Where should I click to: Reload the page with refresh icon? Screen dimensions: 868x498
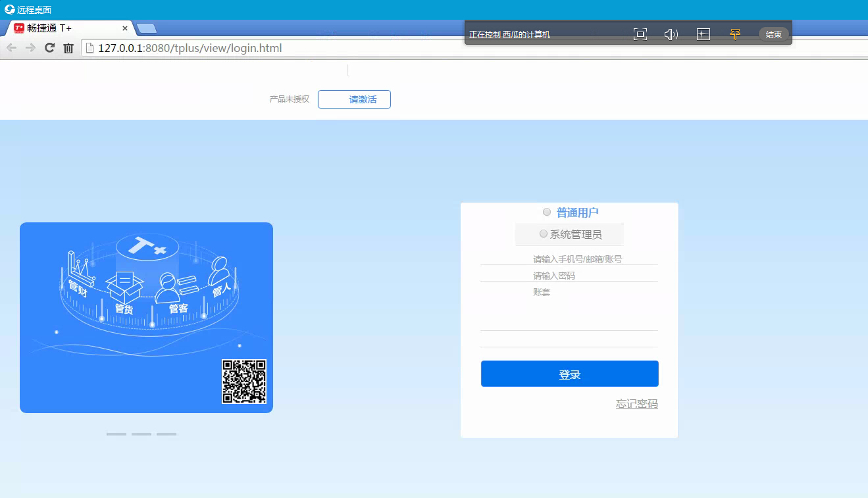(x=49, y=47)
